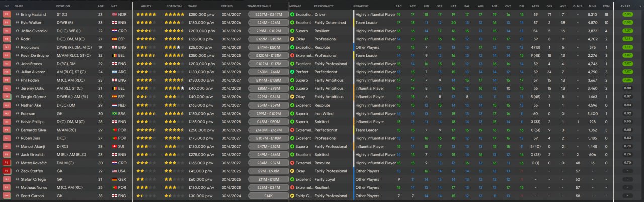Select 'Team Leader' hierarchy for Kyle Walker

(x=367, y=23)
